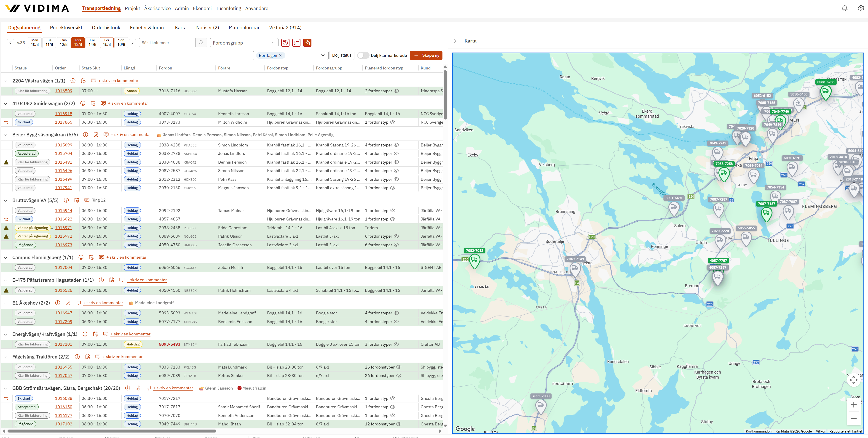Click warning triangle on order 1016526 row
The image size is (868, 438).
[6, 290]
